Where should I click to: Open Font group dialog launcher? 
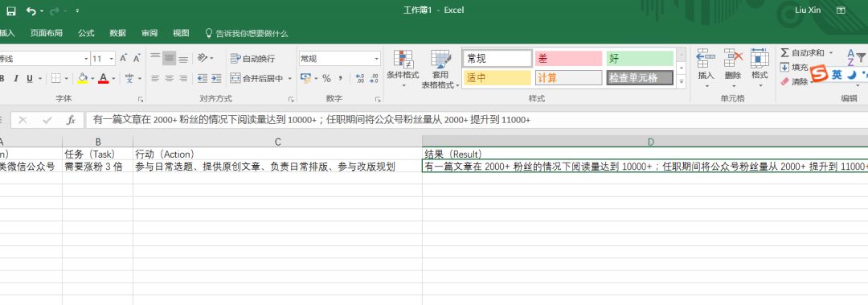(141, 99)
